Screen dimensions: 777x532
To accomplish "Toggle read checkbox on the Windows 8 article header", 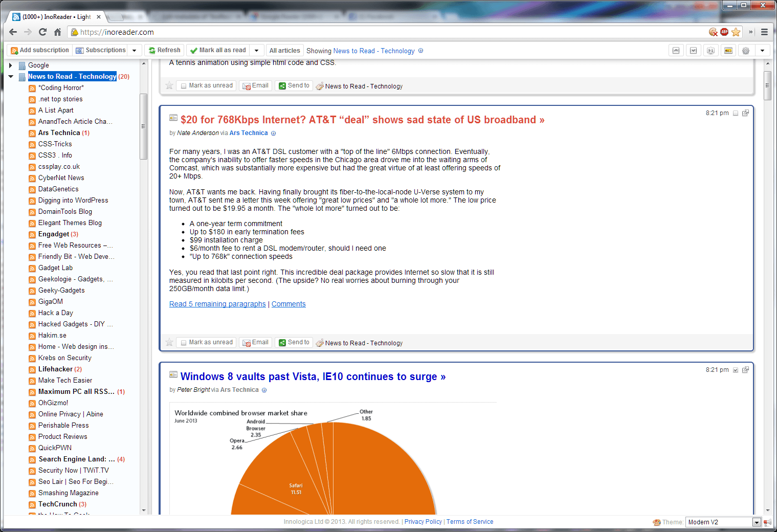I will (736, 370).
